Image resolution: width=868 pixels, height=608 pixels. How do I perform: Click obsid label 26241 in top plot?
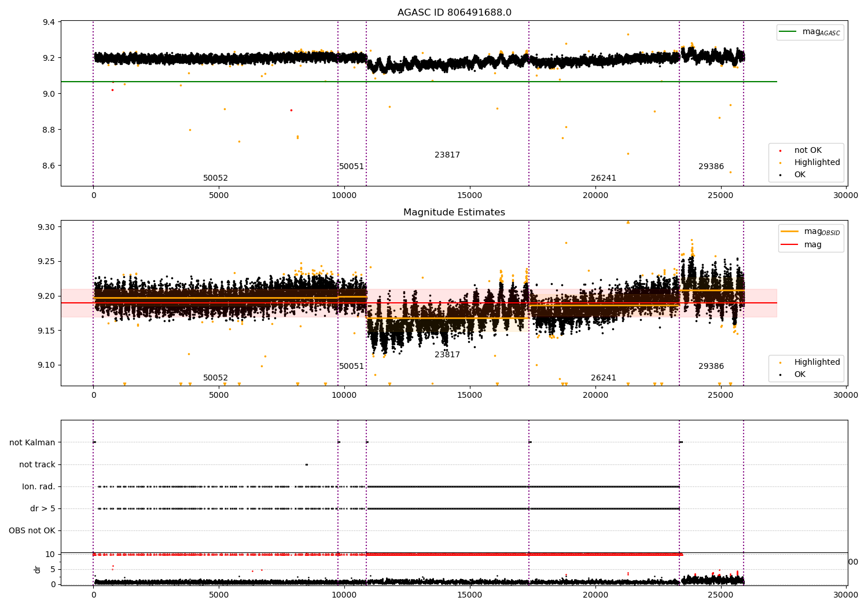pos(604,178)
